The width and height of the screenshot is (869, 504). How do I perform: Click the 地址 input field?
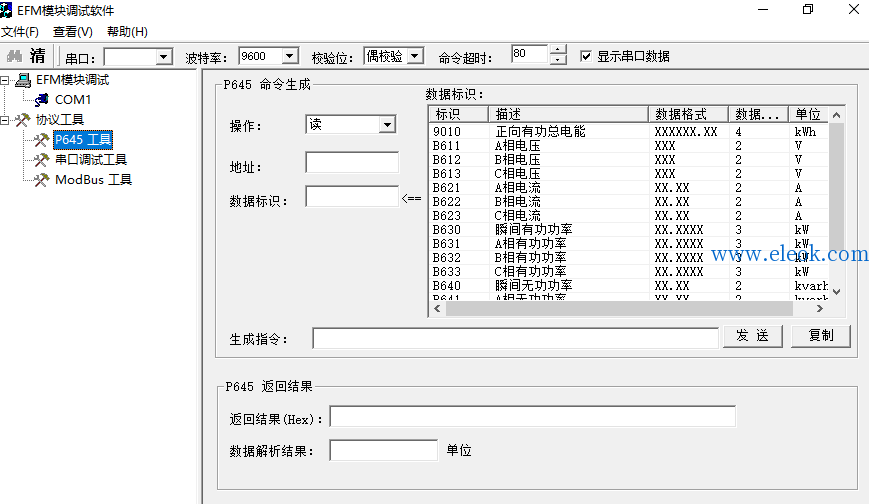(x=352, y=162)
